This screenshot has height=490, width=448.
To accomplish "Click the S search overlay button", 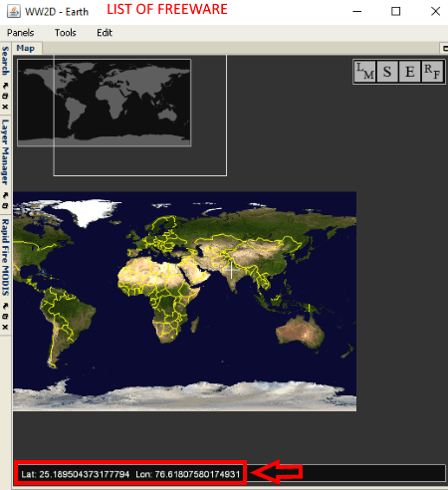I will click(387, 72).
